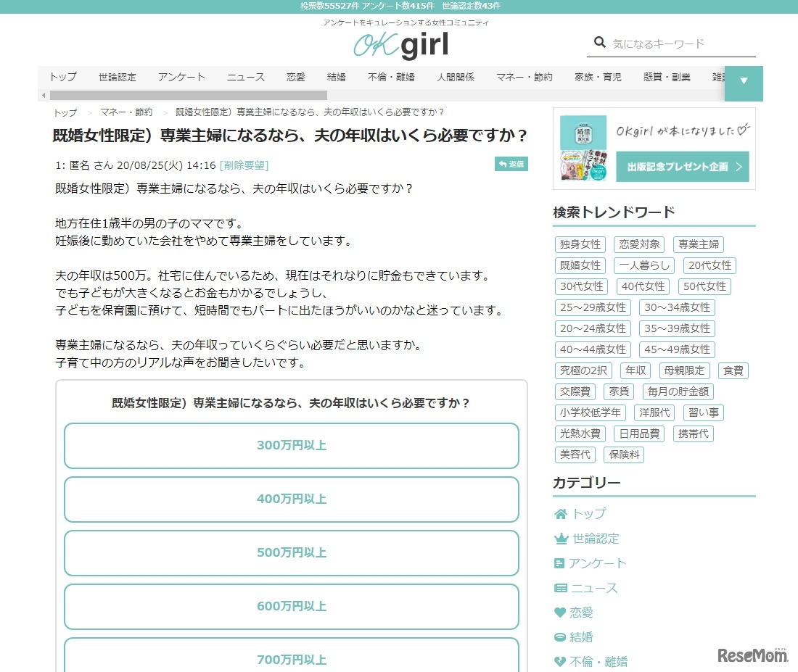The height and width of the screenshot is (672, 798).
Task: Open the マネー・節約 navigation tab
Action: point(524,76)
